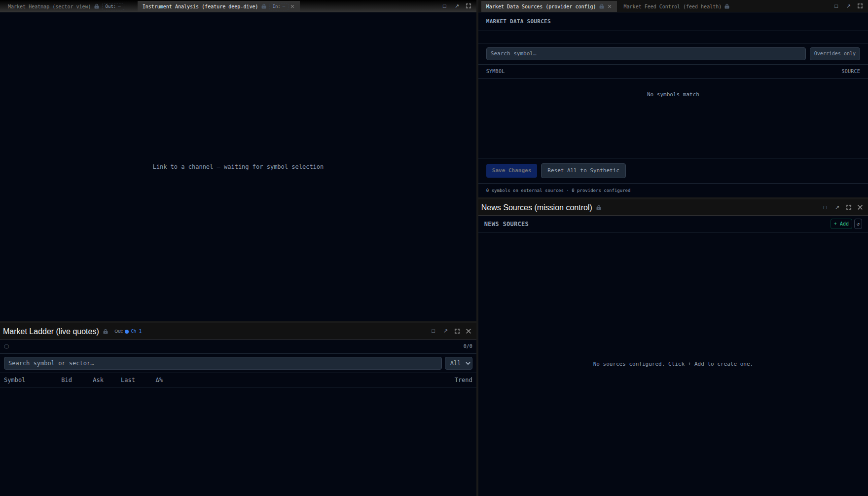
Task: Toggle fullscreen for the Market Ladder panel
Action: click(457, 331)
